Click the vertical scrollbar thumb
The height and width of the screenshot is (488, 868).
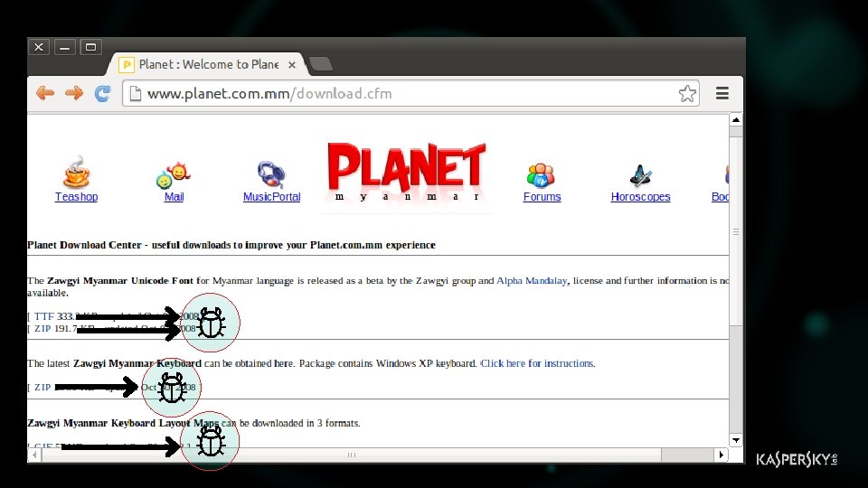point(736,231)
